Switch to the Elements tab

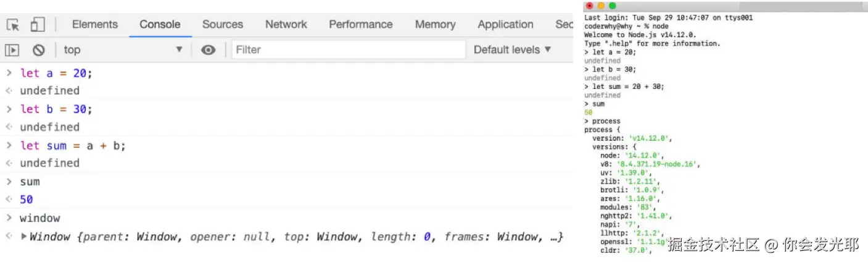pyautogui.click(x=94, y=25)
